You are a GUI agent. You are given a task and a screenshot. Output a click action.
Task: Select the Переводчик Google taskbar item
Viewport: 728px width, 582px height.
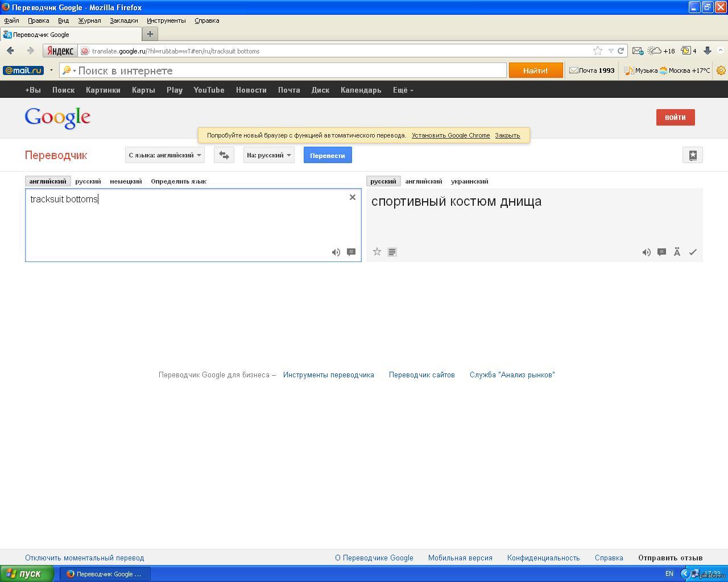coord(105,573)
